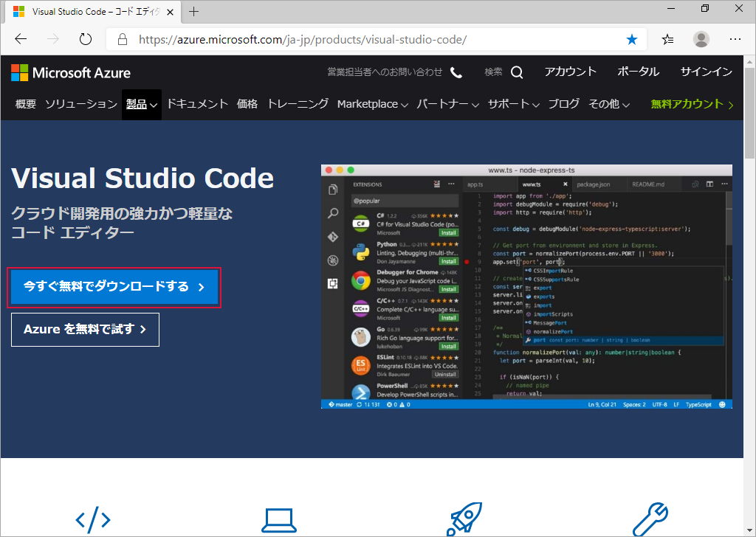Click the 無料アカウント link
756x537 pixels.
693,104
